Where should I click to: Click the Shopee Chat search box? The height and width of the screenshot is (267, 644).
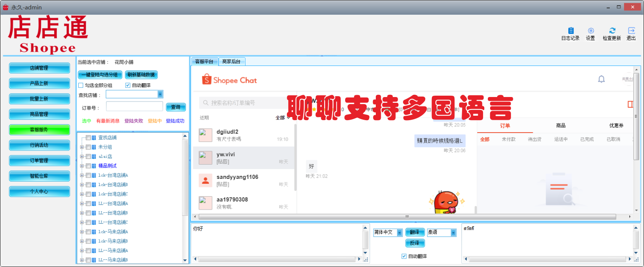[244, 103]
